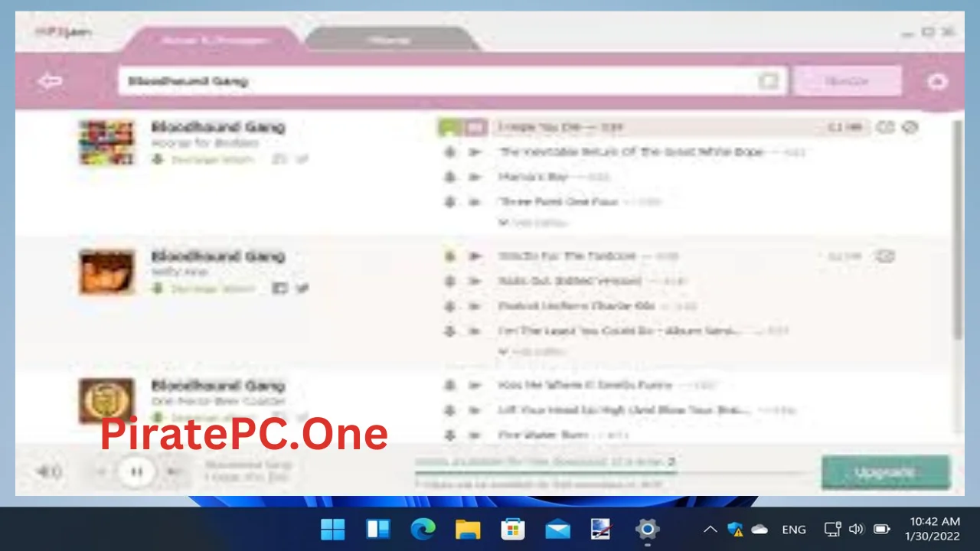Play Mama's Boy track
The height and width of the screenshot is (551, 980).
click(475, 177)
